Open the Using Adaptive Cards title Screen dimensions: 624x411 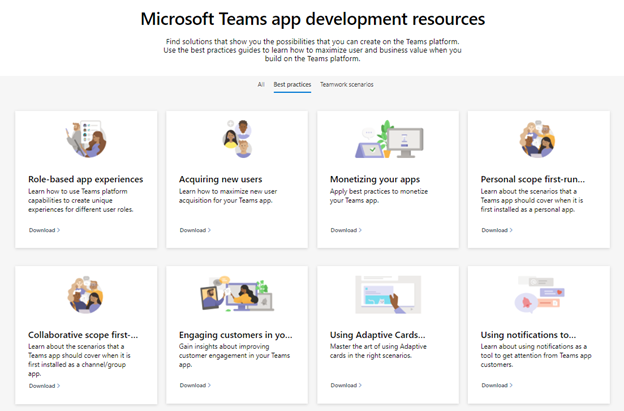(x=377, y=335)
